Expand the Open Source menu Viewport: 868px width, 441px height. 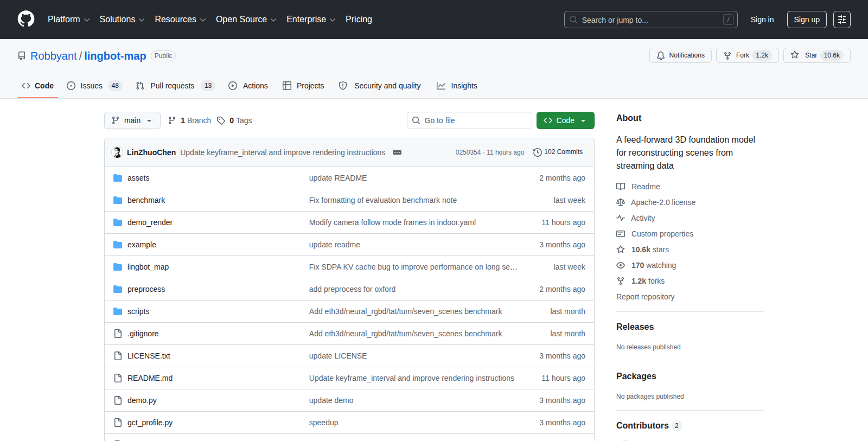[x=246, y=20]
